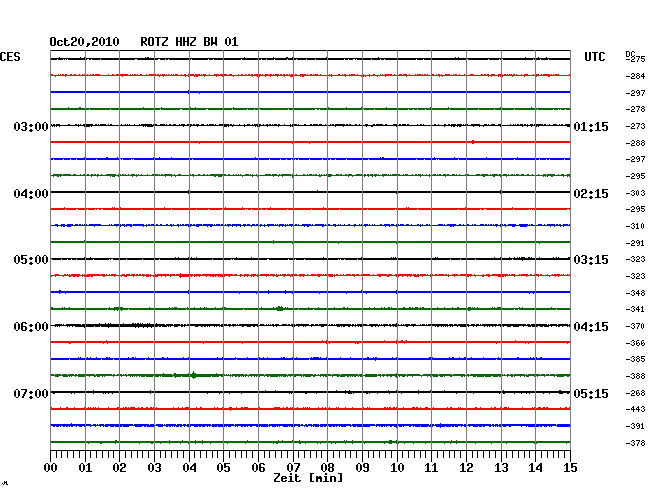Click the DC value -275

(636, 59)
